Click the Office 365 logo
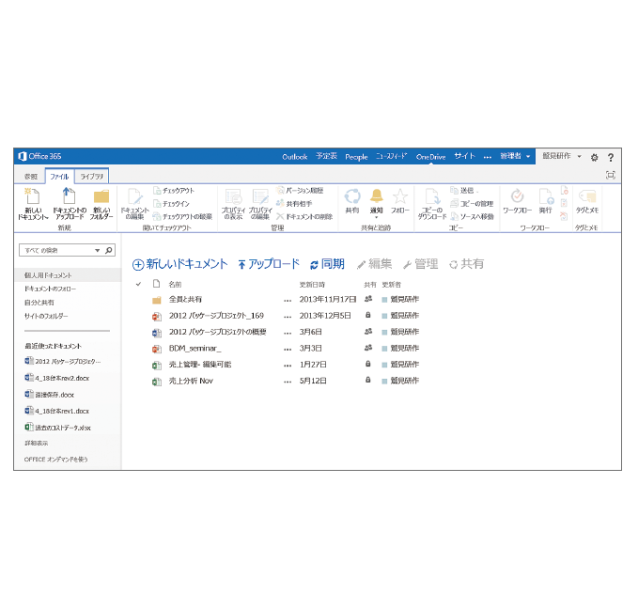This screenshot has height=609, width=638. (40, 156)
